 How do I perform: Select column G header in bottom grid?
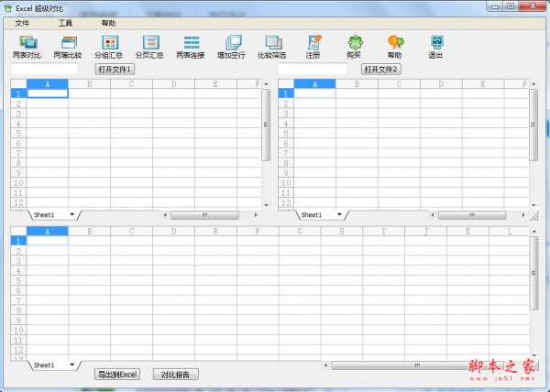tap(300, 231)
